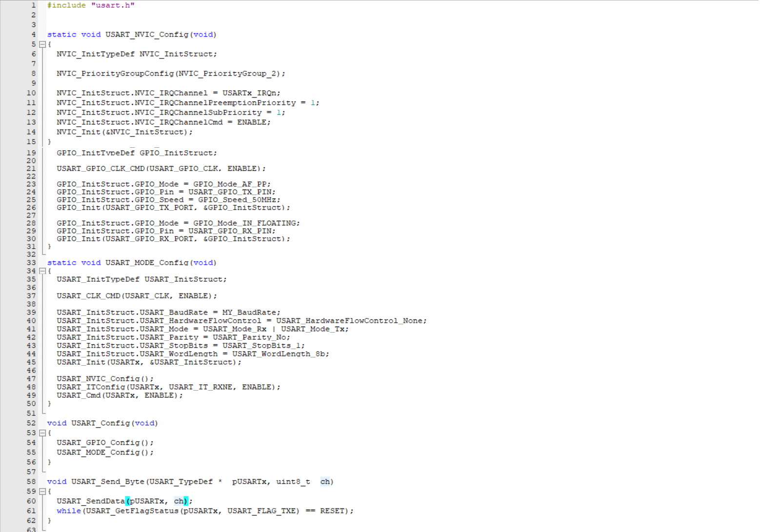Click USART_Mode_Rx flag
Viewport: 760px width, 532px height.
pyautogui.click(x=235, y=329)
